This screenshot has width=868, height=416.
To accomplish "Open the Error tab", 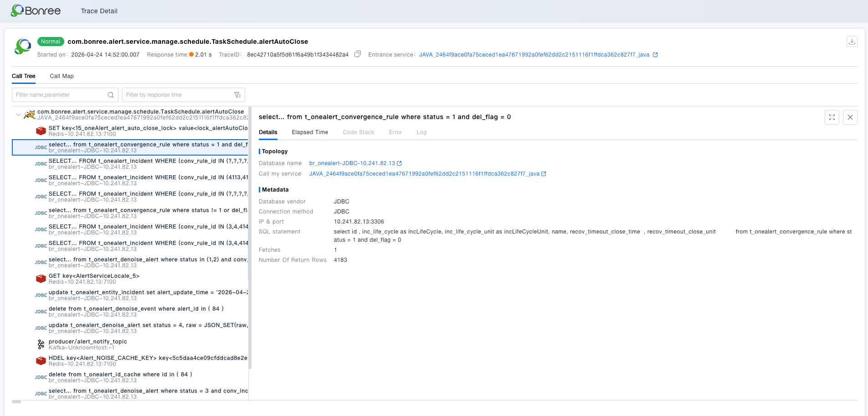I will (x=395, y=132).
